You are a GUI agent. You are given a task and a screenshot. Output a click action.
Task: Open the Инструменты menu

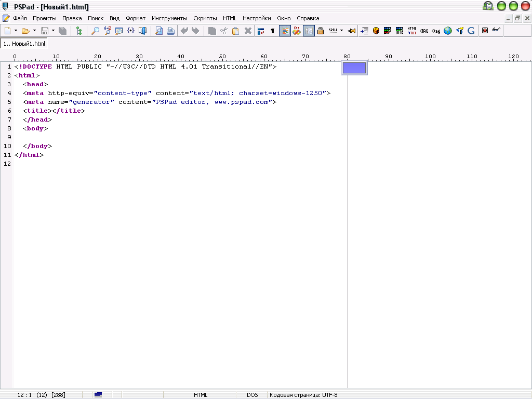169,18
